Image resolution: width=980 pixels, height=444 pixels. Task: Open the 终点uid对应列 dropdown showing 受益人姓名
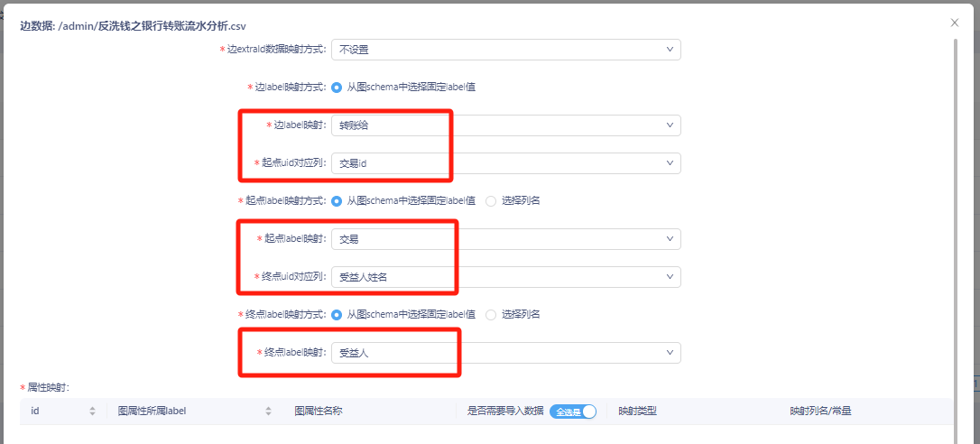(x=505, y=277)
